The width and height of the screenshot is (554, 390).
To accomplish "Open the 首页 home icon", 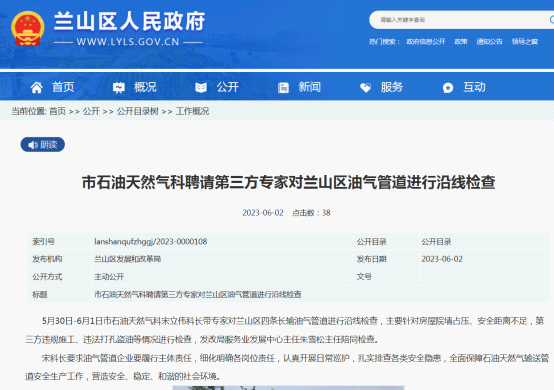I will [36, 87].
